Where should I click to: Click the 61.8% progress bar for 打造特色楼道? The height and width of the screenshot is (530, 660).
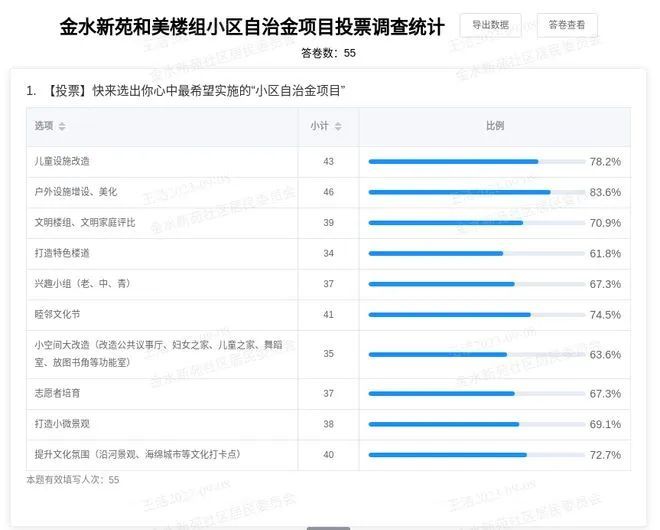(476, 254)
